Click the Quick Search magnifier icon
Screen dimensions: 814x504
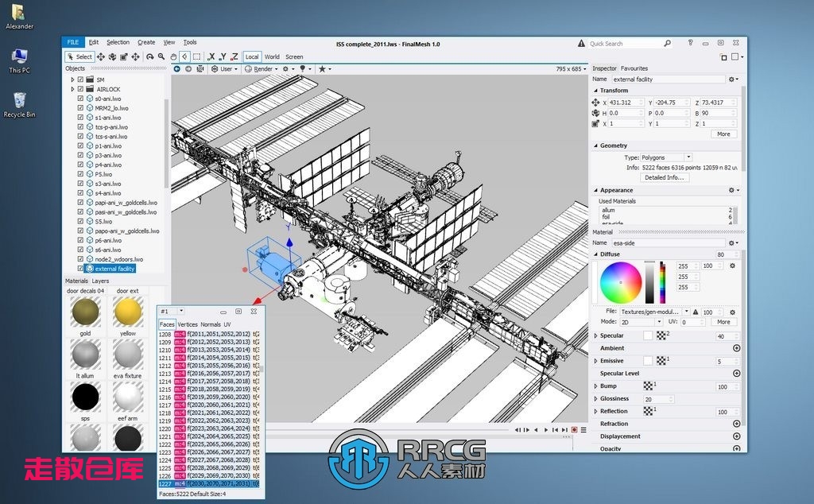(x=667, y=44)
